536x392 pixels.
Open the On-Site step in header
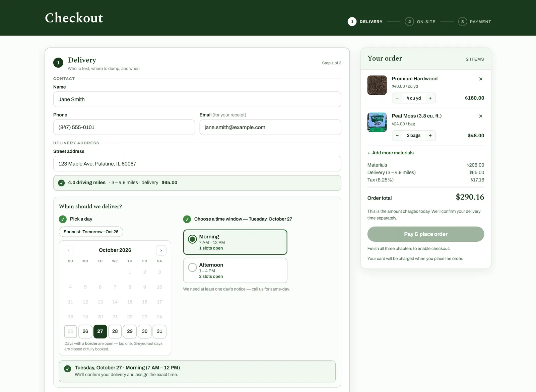[x=420, y=22]
